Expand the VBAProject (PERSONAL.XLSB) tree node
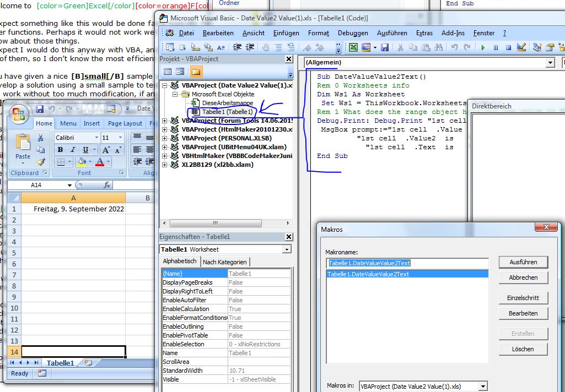The image size is (565, 392). [165, 138]
